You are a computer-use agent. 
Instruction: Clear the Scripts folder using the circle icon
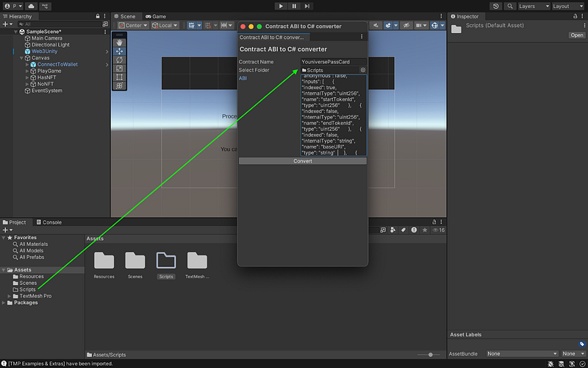tap(362, 70)
